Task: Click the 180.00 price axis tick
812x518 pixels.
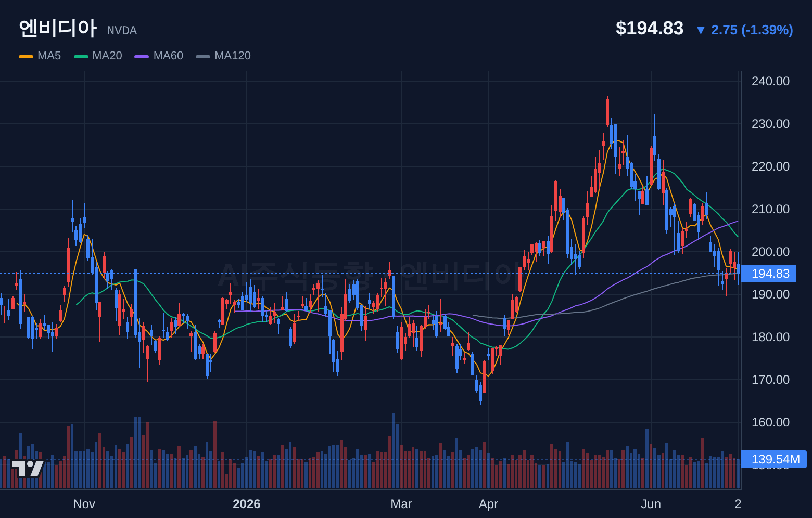Action: (x=770, y=337)
